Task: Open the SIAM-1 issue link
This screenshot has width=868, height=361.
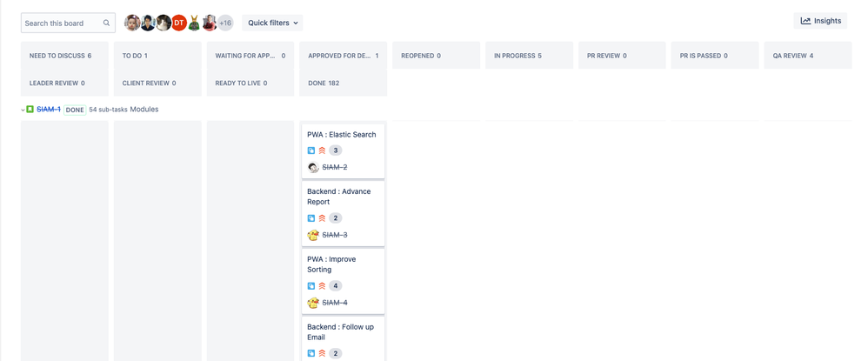Action: (x=49, y=110)
